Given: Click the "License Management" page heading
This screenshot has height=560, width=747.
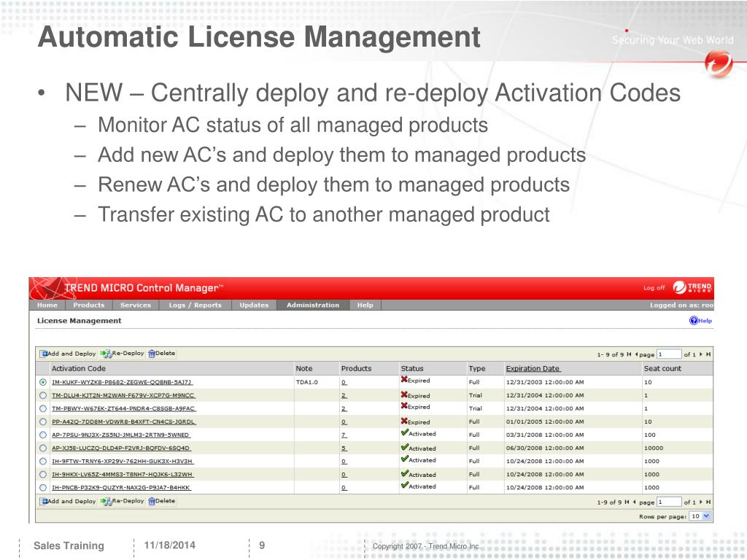Looking at the screenshot, I should 79,321.
